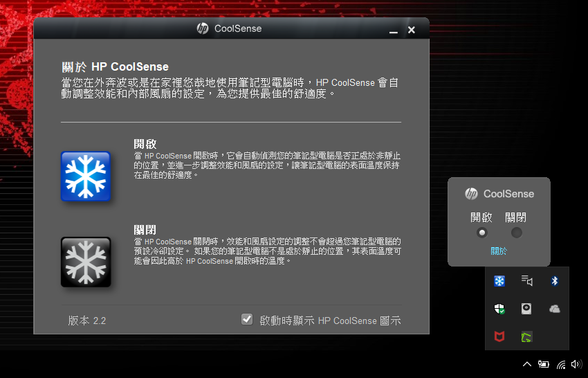Open Bluetooth tray icon
The width and height of the screenshot is (588, 378).
click(555, 281)
